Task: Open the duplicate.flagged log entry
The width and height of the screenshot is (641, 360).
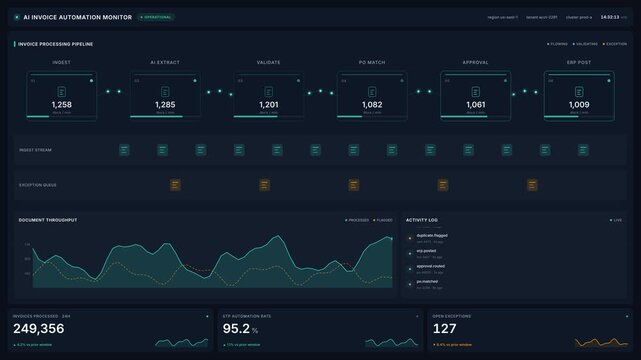Action: click(432, 238)
